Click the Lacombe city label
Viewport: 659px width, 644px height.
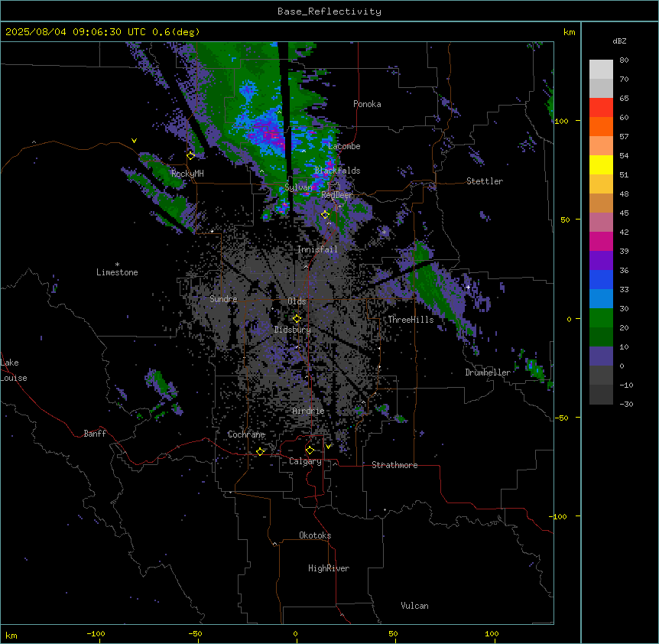[x=344, y=146]
